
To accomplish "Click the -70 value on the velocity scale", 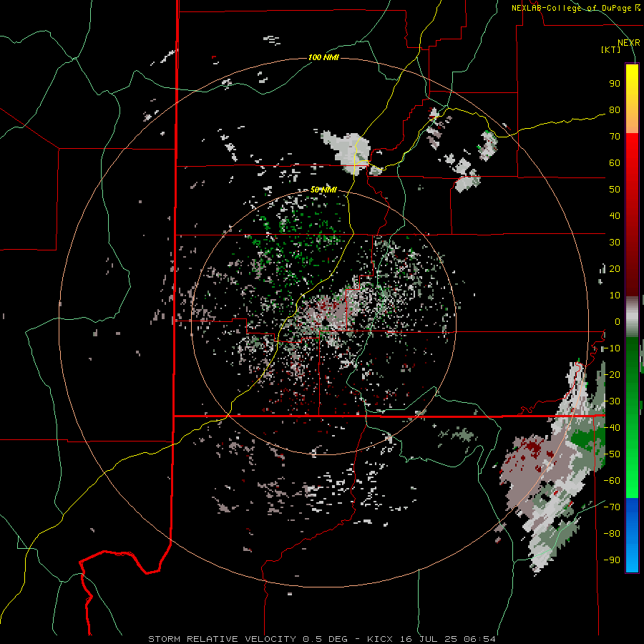I will click(x=612, y=507).
